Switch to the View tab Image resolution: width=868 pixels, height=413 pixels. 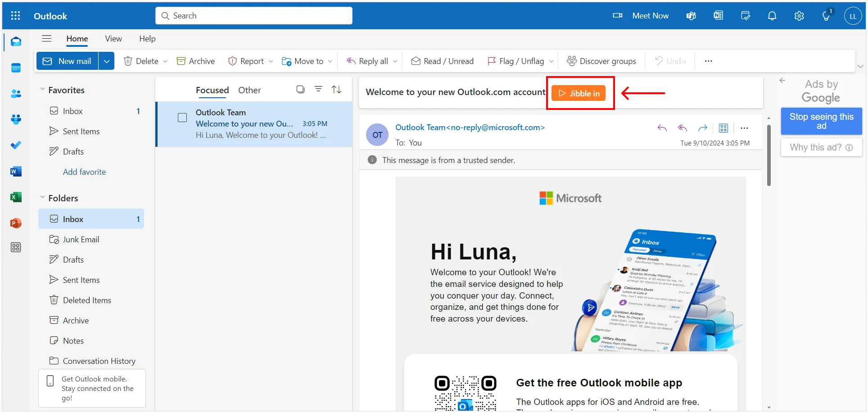click(x=113, y=39)
